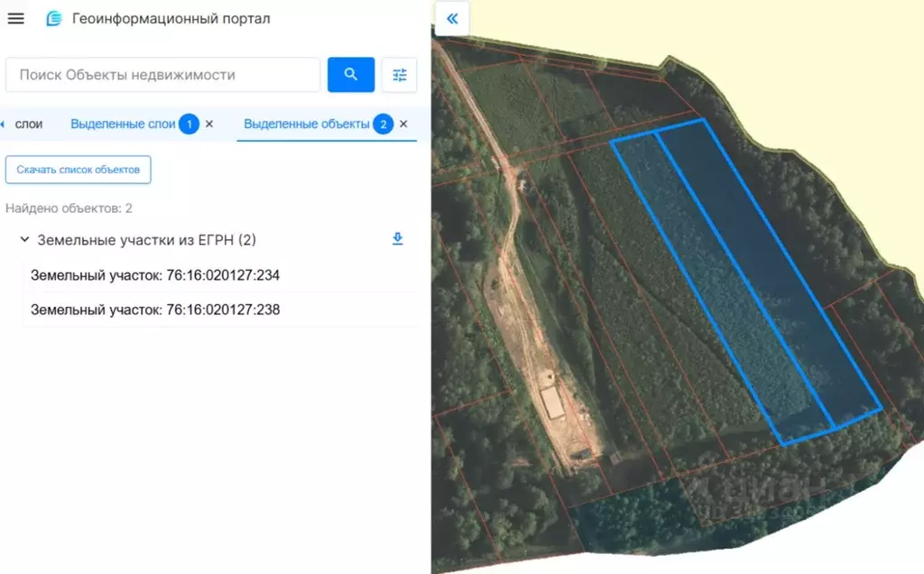Click the blue magnifier search button
Image resolution: width=924 pixels, height=574 pixels.
click(351, 74)
